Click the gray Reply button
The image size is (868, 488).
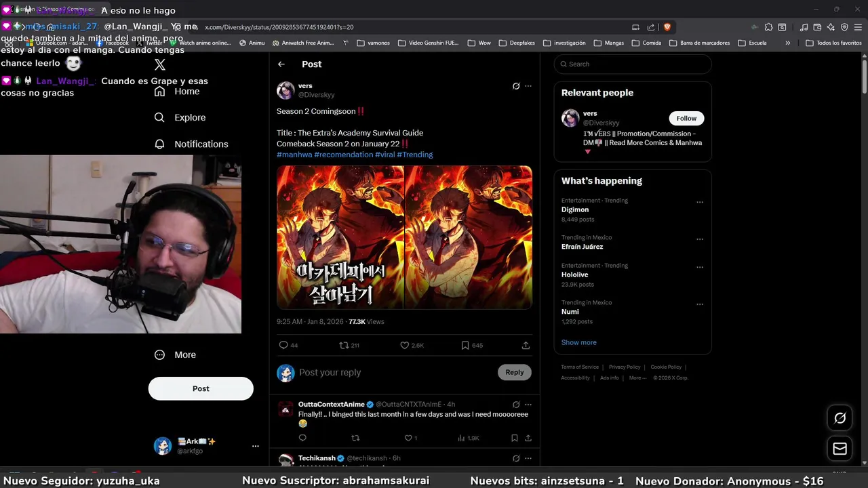[515, 372]
